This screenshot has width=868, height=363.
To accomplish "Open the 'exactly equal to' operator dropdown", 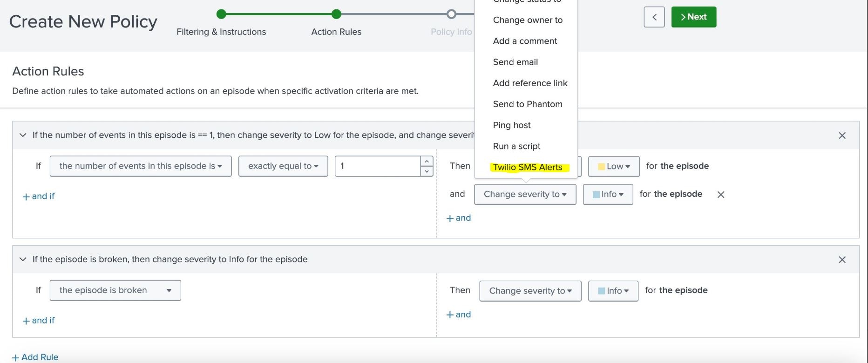I will point(283,166).
